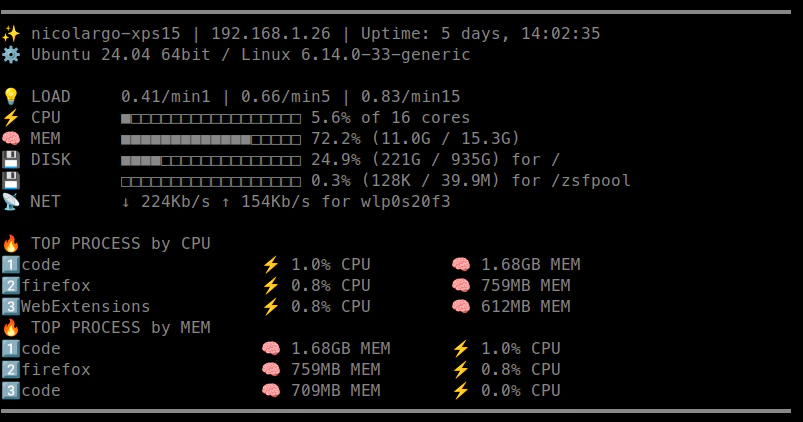Click the firefox entry under TOP PROCESS by CPU
803x422 pixels.
[56, 285]
